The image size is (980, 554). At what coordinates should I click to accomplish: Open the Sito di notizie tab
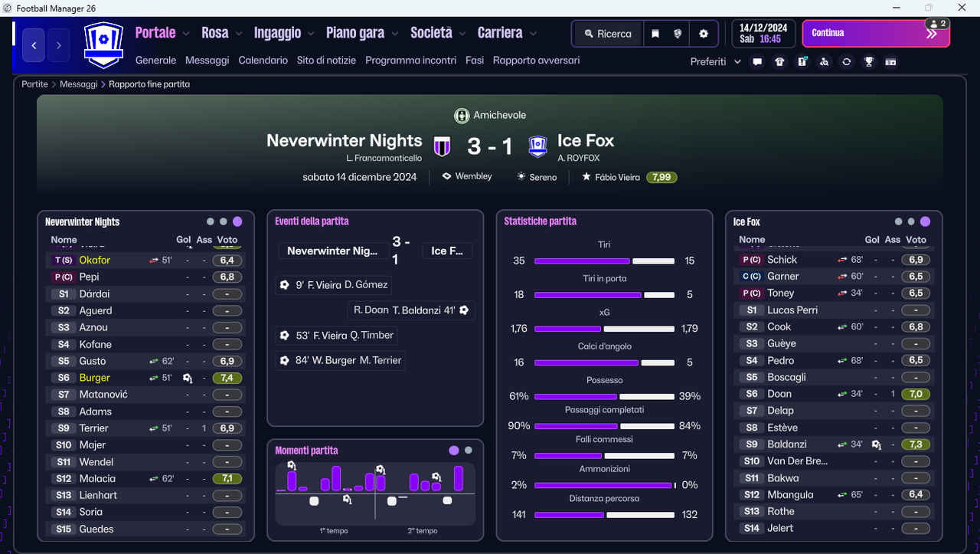[x=327, y=61]
